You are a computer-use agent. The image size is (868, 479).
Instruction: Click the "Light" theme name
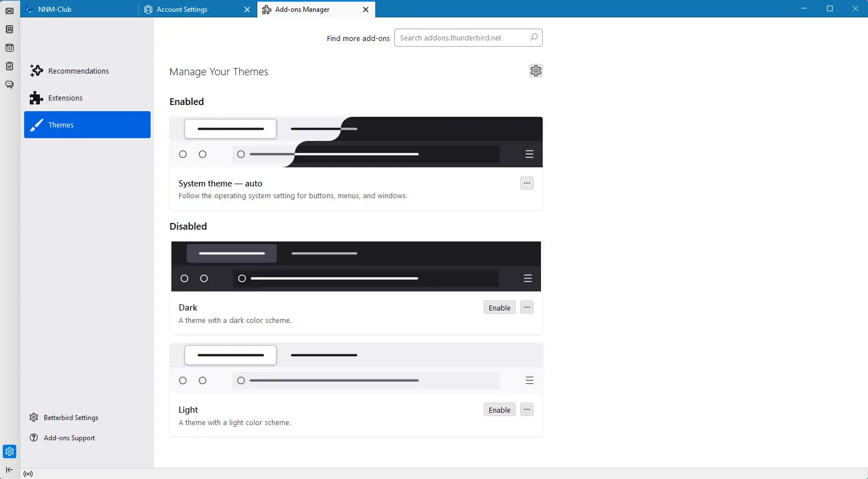tap(188, 410)
